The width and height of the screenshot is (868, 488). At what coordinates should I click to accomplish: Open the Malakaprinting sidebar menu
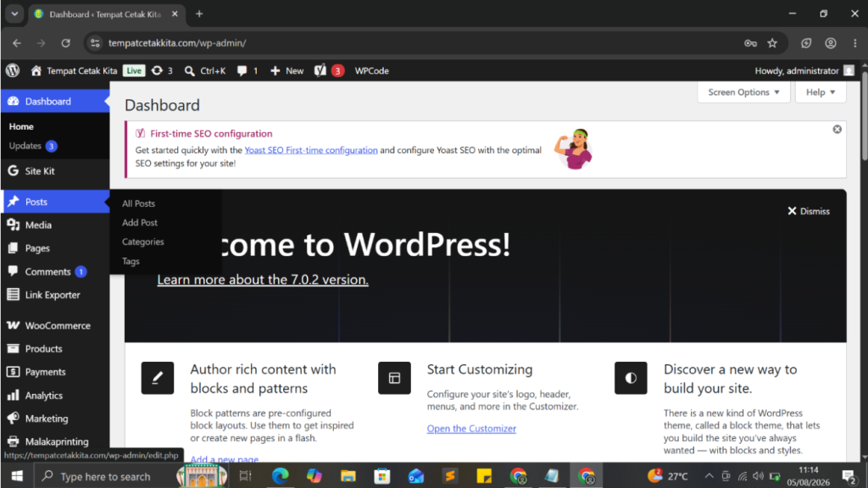pyautogui.click(x=55, y=441)
